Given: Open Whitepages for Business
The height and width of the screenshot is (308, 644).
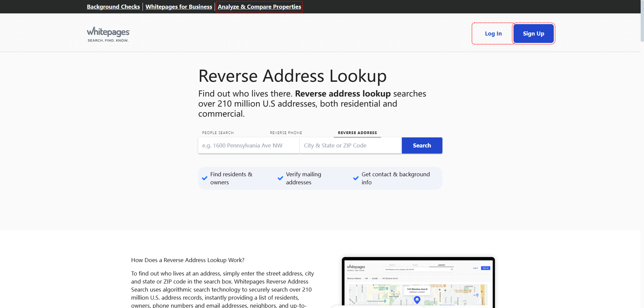Looking at the screenshot, I should 179,7.
